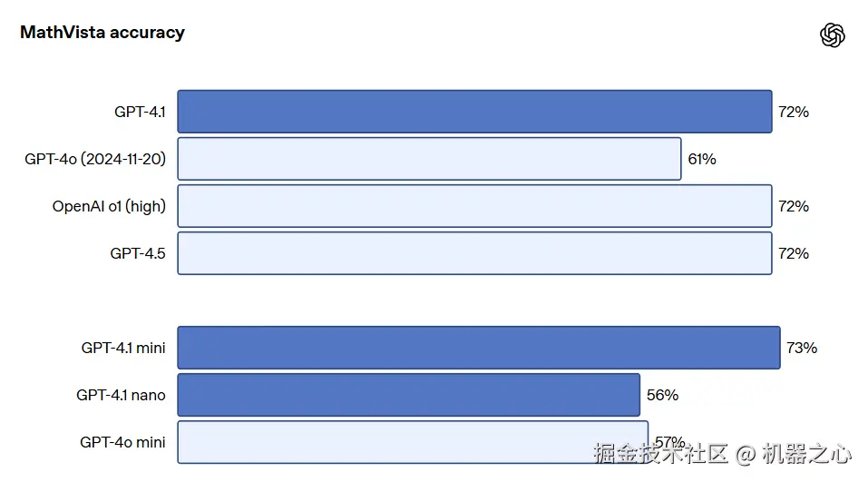The width and height of the screenshot is (868, 482).
Task: Select the OpenAI o1 (high) bar
Action: [x=474, y=206]
